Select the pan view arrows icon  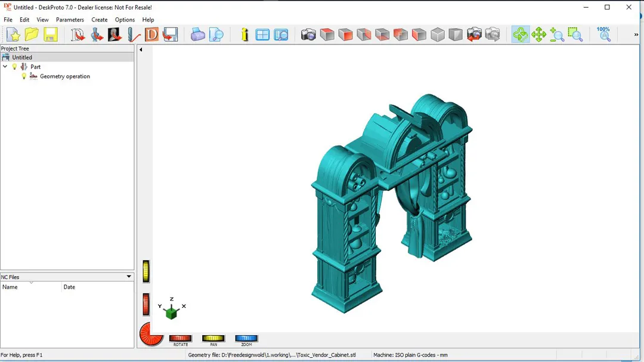[x=538, y=35]
